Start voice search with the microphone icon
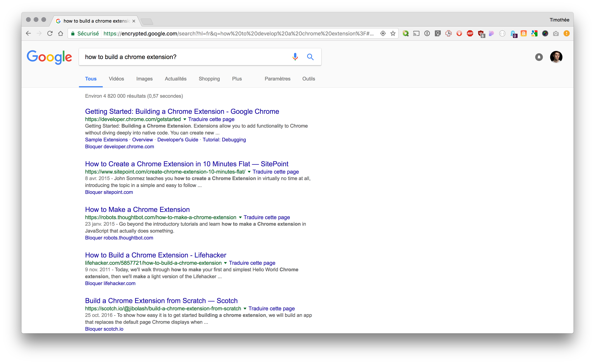595x364 pixels. pyautogui.click(x=295, y=57)
